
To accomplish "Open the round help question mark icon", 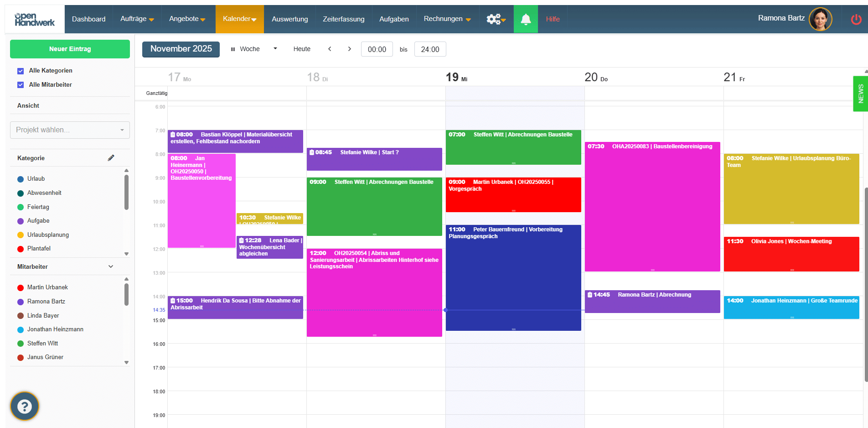I will (x=25, y=406).
